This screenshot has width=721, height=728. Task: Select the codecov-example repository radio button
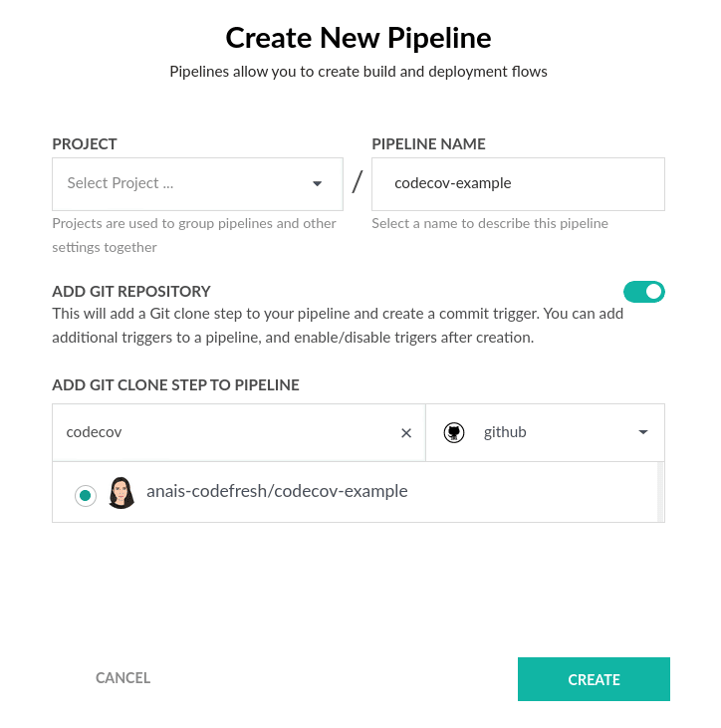(86, 495)
